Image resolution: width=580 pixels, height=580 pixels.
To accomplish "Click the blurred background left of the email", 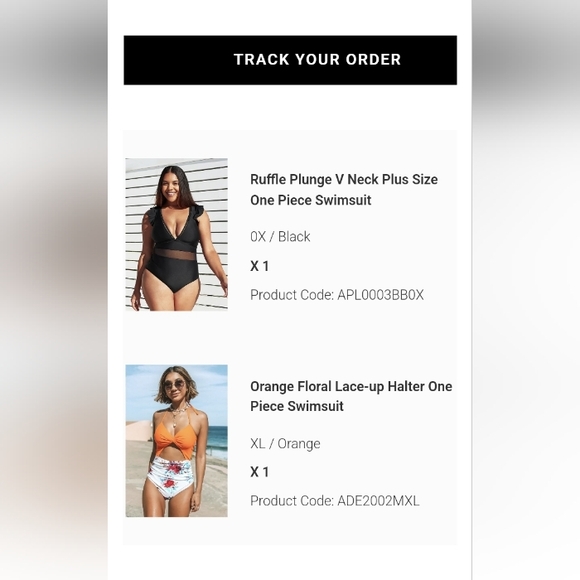I will (54, 290).
